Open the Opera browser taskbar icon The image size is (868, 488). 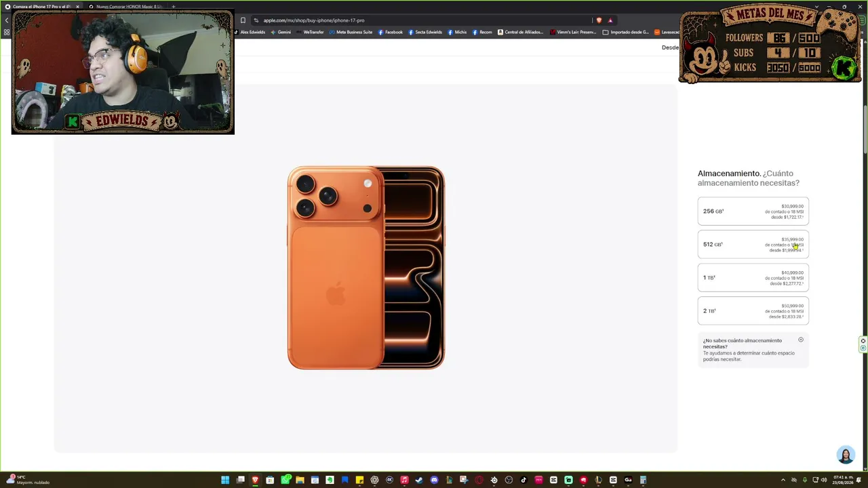coord(479,480)
